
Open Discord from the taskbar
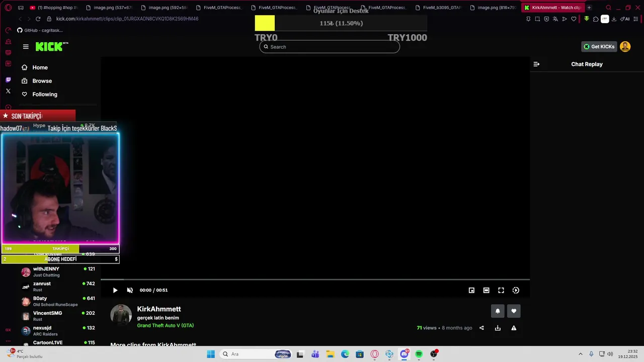[404, 354]
